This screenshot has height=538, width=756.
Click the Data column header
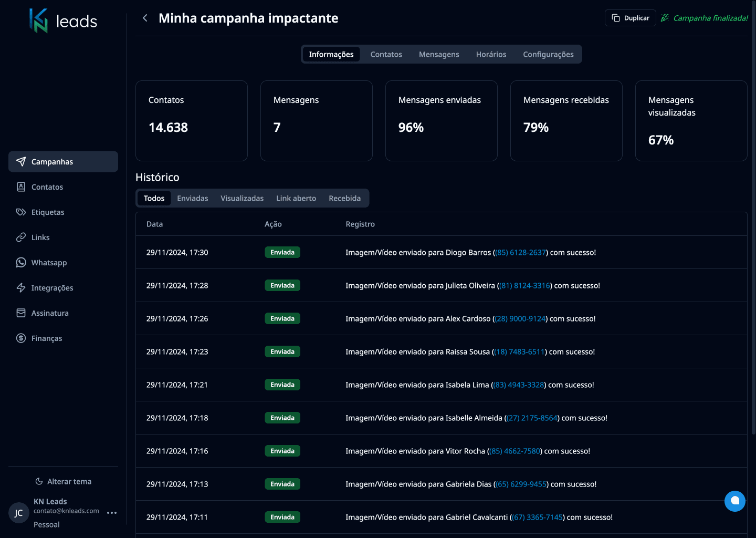click(x=155, y=224)
